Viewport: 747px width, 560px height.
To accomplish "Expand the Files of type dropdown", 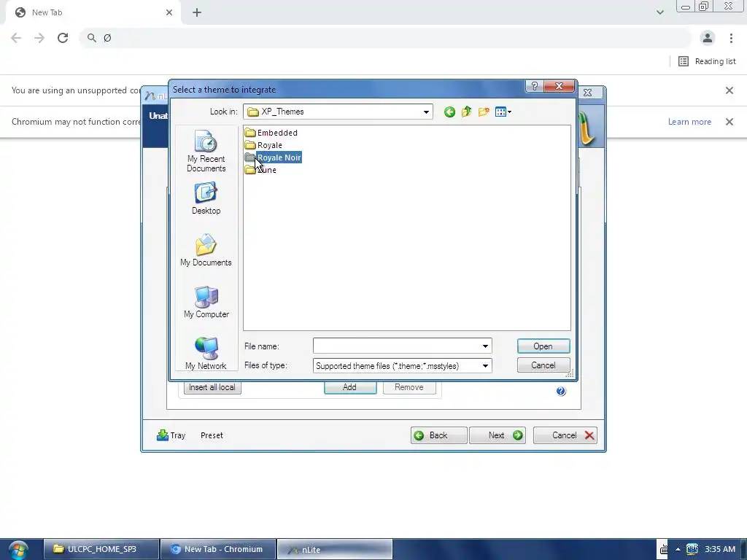I will point(485,366).
